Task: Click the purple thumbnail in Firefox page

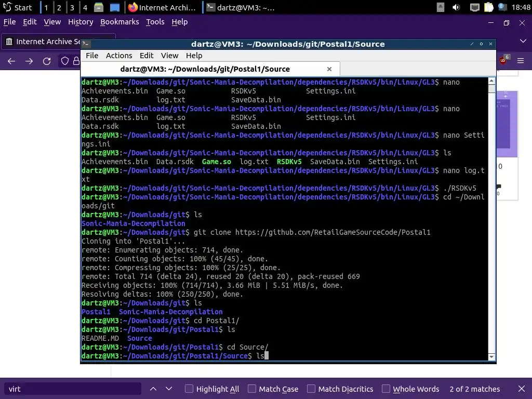Action: [507, 124]
